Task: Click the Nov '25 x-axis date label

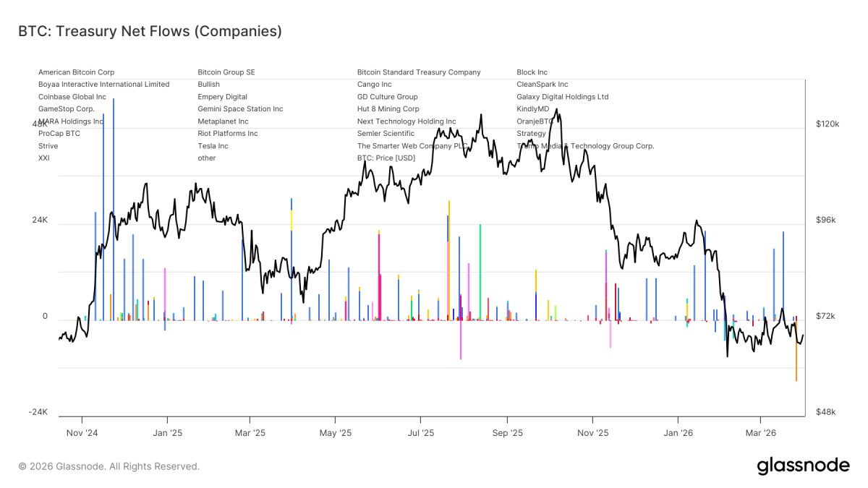Action: point(592,433)
